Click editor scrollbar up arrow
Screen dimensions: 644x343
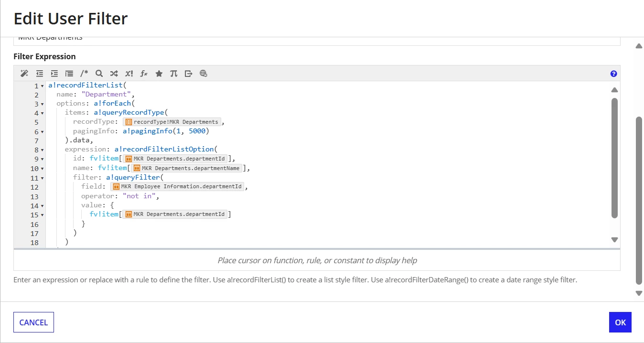tap(614, 90)
